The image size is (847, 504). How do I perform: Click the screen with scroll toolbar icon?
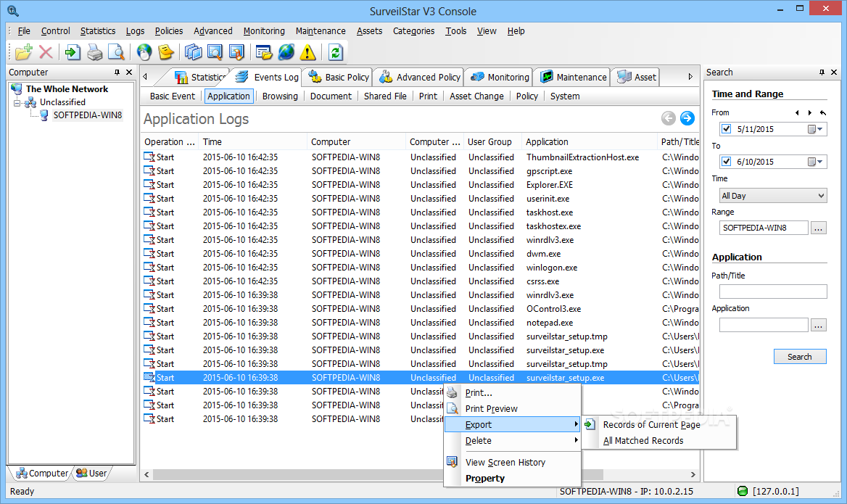coord(236,52)
